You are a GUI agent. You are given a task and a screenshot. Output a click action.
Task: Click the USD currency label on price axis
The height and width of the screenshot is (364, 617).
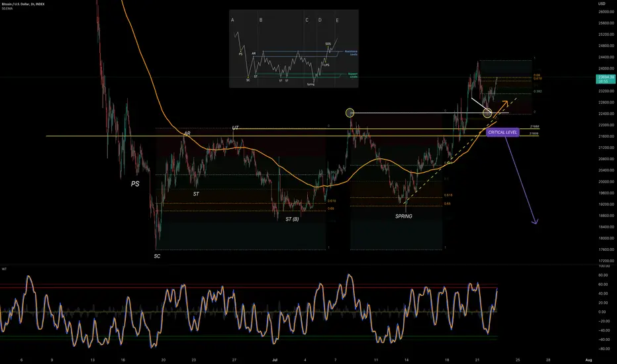[602, 3]
